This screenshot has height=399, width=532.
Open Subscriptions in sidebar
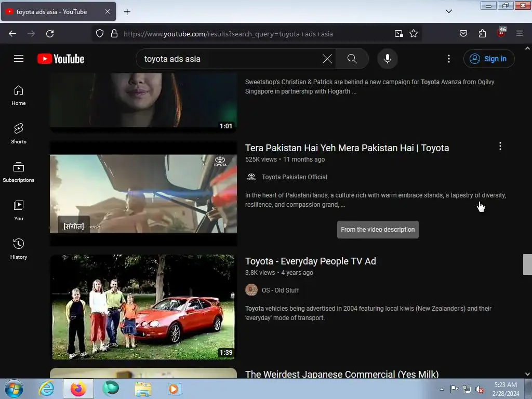19,172
